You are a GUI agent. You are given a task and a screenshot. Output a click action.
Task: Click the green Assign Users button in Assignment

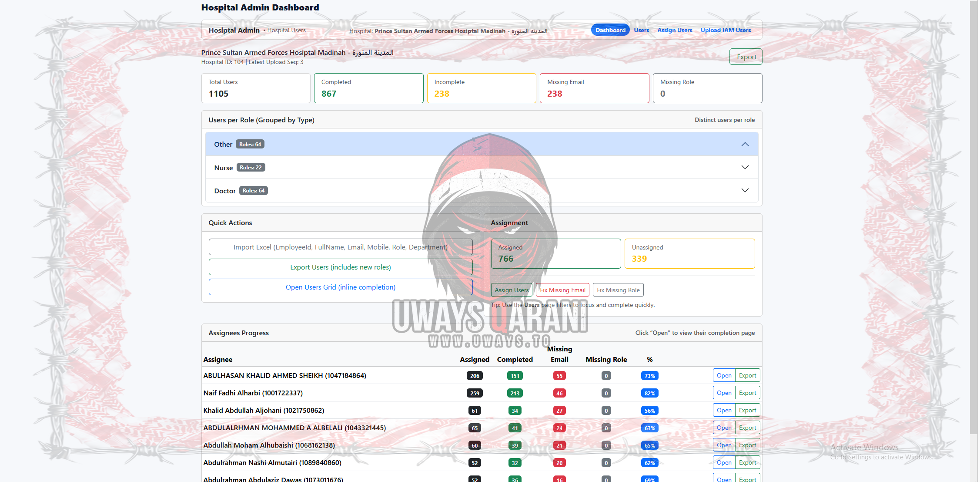512,290
